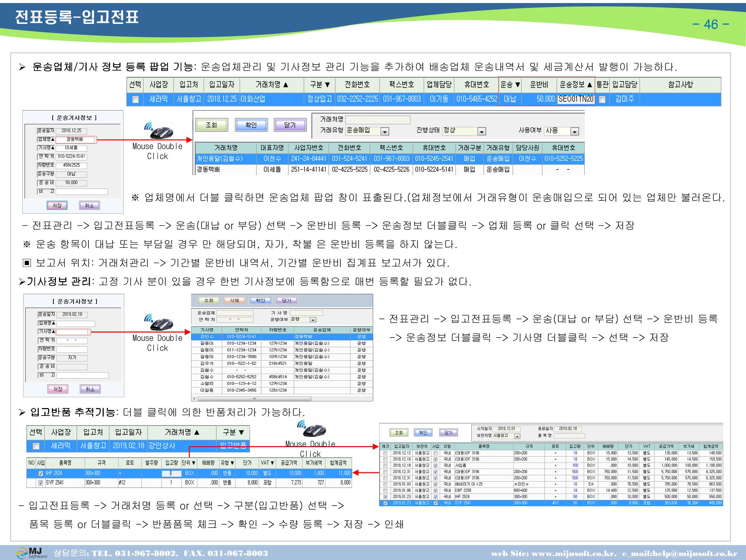Click the MJ Software logo in footer
The height and width of the screenshot is (560, 746).
point(32,553)
